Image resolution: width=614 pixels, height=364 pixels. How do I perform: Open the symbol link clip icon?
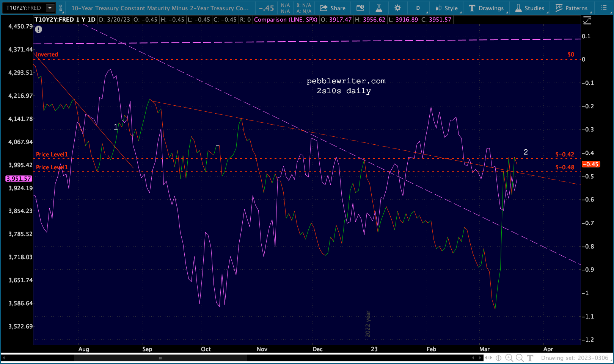pos(61,8)
